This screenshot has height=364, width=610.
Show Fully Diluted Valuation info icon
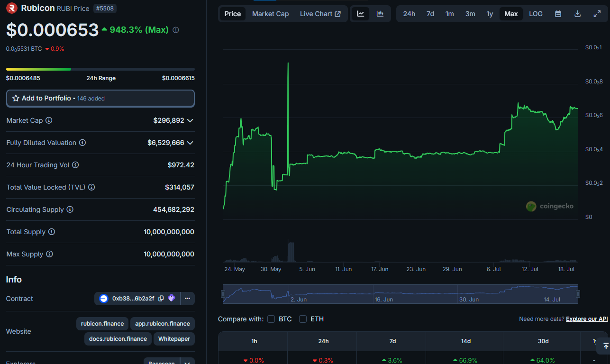pyautogui.click(x=82, y=143)
